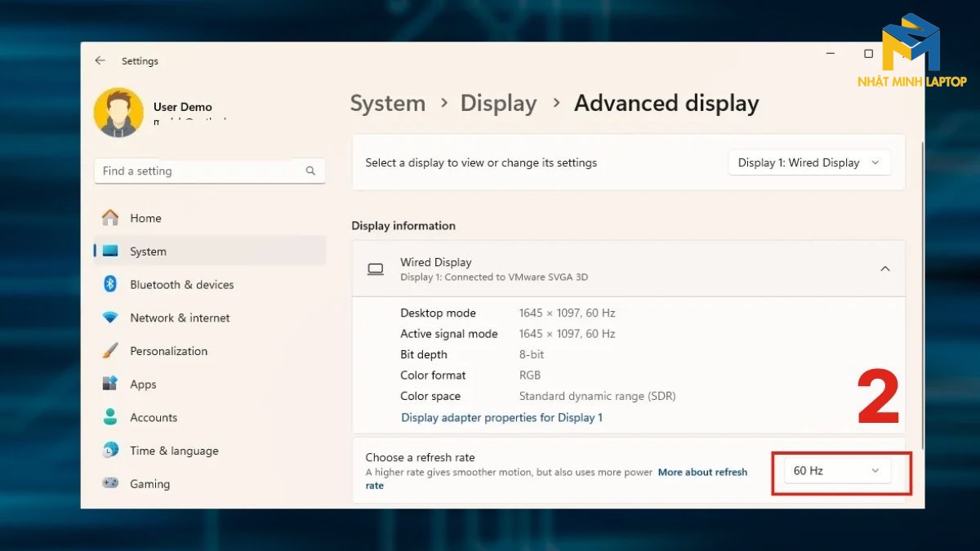Open Network & internet wifi icon
Image resolution: width=980 pixels, height=551 pixels.
click(110, 318)
